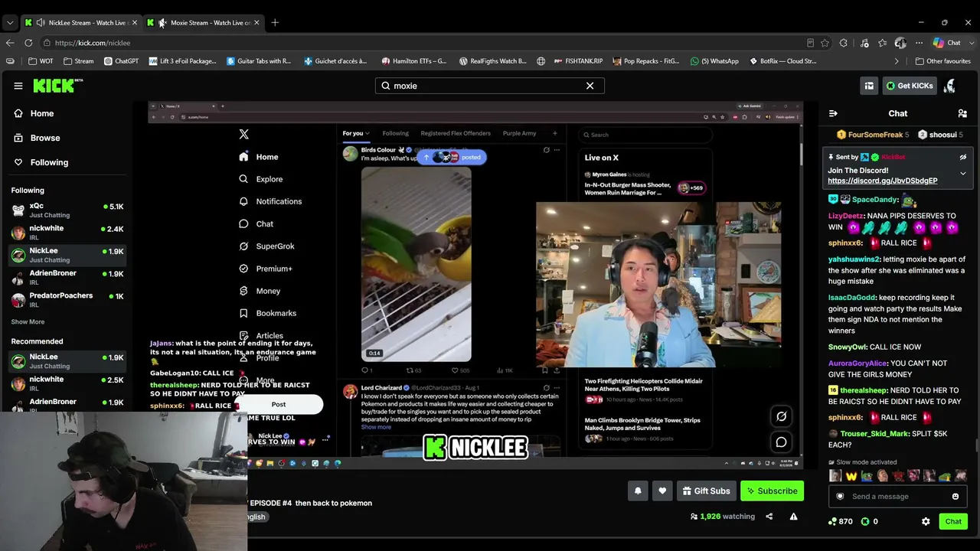
Task: Click the green Kick logo
Action: pyautogui.click(x=57, y=86)
